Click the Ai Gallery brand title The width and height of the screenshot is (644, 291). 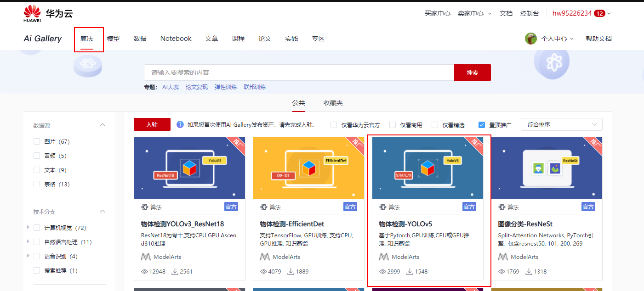click(x=43, y=39)
